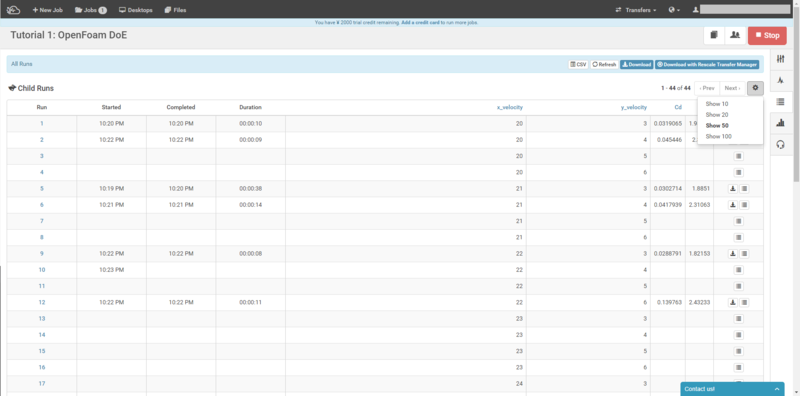This screenshot has height=396, width=800.
Task: Sort by the x_velocity column header
Action: [x=510, y=107]
